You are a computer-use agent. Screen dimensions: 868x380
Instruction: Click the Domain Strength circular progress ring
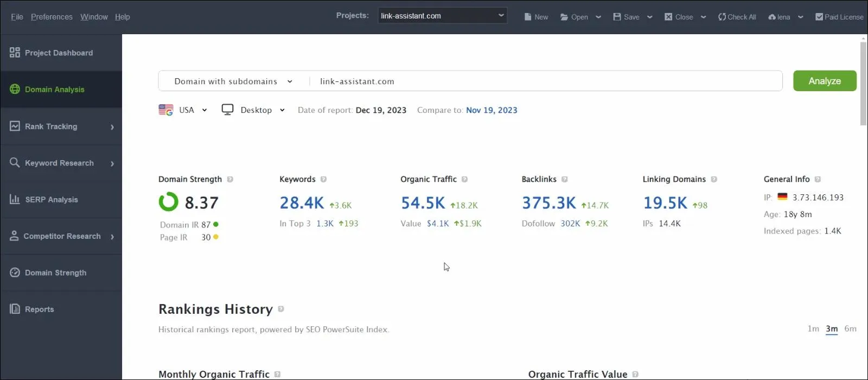tap(168, 201)
